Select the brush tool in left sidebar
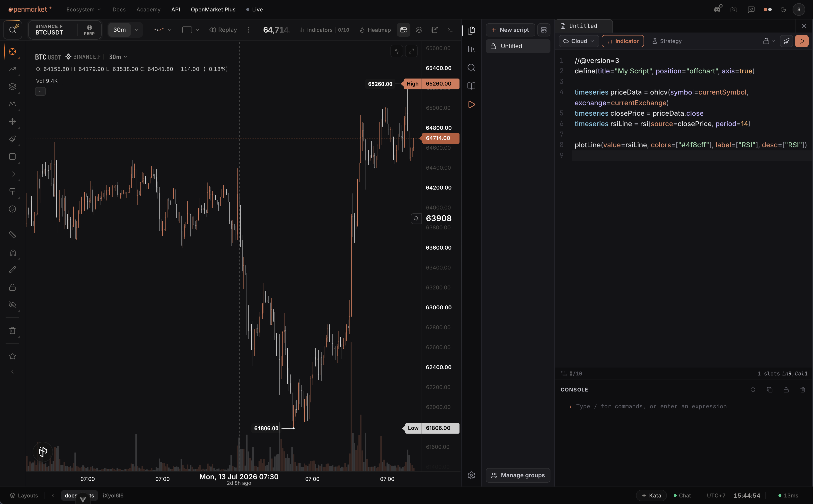The width and height of the screenshot is (813, 504). coord(12,139)
